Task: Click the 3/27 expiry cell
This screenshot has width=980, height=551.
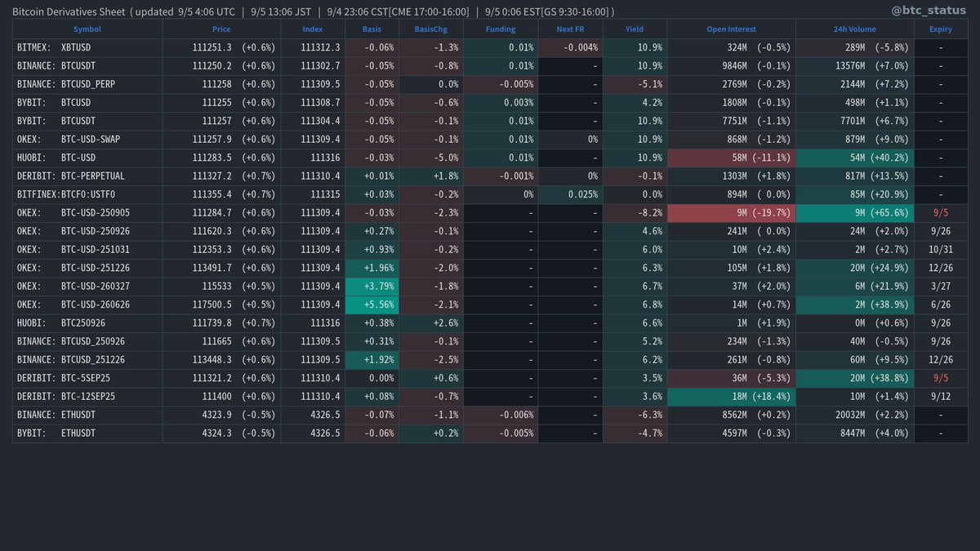Action: [x=941, y=287]
